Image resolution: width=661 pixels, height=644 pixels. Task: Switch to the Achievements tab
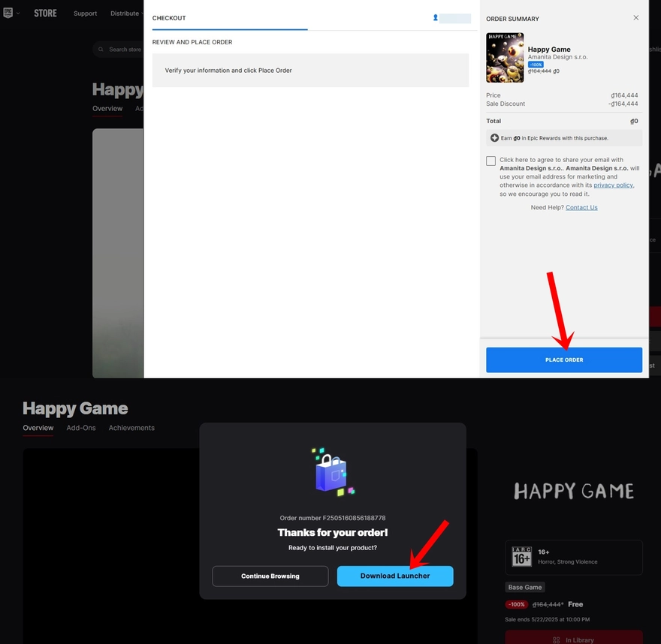coord(131,428)
